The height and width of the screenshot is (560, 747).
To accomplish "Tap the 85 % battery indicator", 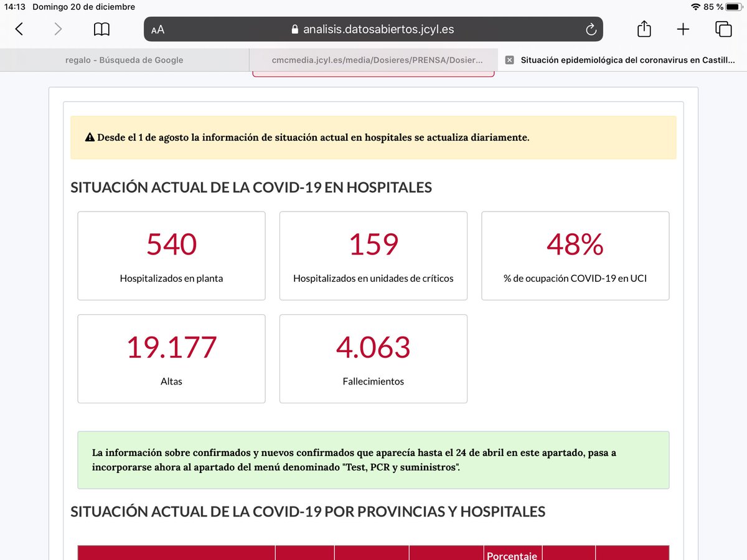I will pyautogui.click(x=722, y=7).
